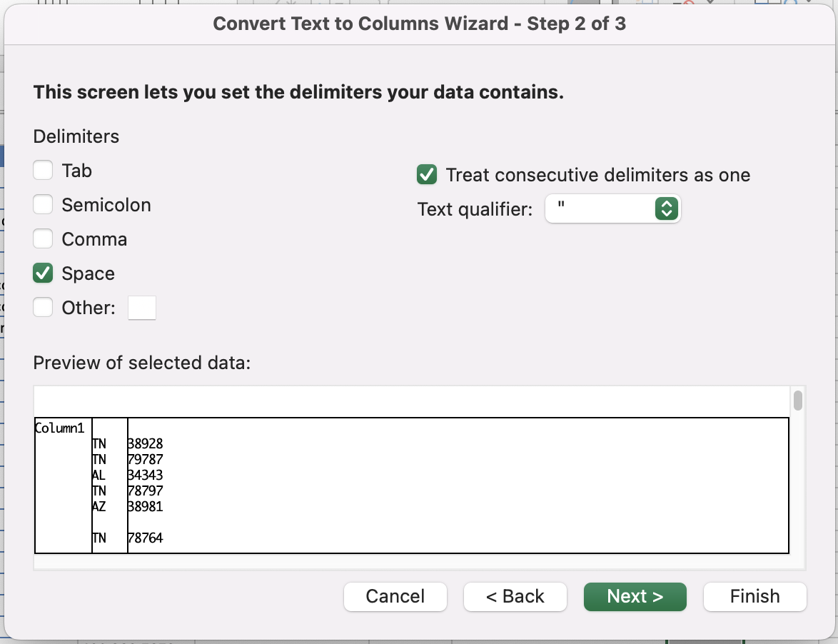Click the Cancel button

(395, 596)
